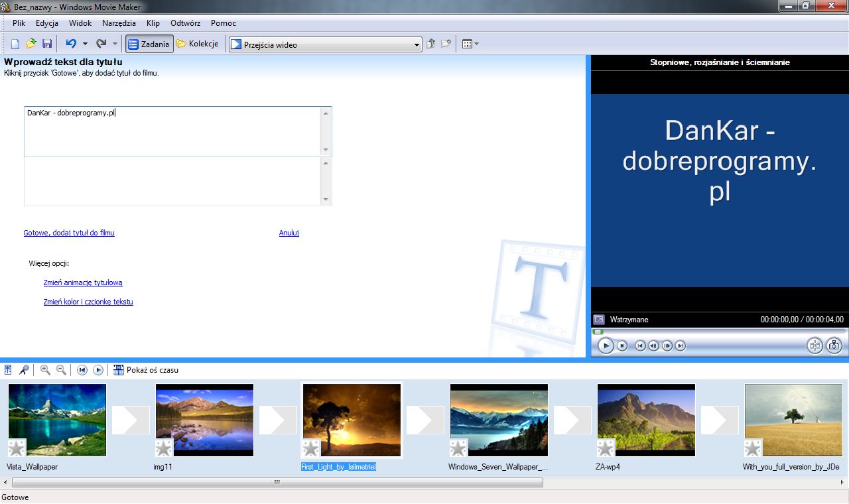Zoom in on the storyboard
This screenshot has width=849, height=504.
[45, 370]
